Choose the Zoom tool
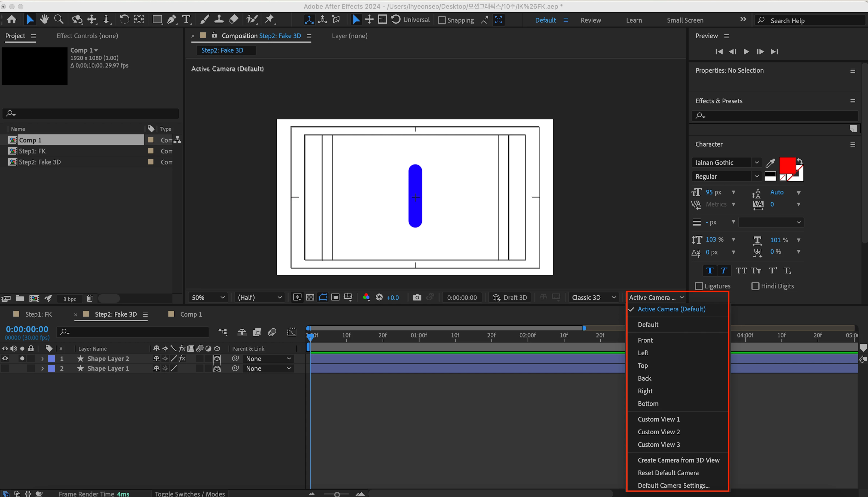The width and height of the screenshot is (868, 497). coord(59,19)
